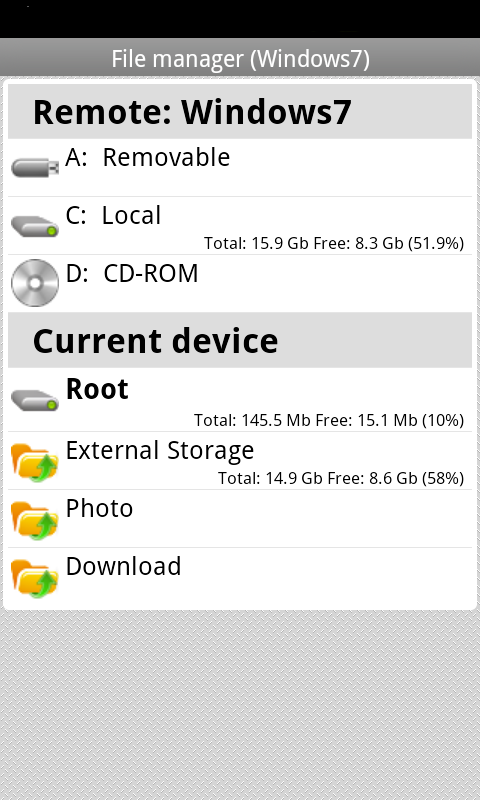Click the Current device section header
480x800 pixels.
pyautogui.click(x=240, y=340)
